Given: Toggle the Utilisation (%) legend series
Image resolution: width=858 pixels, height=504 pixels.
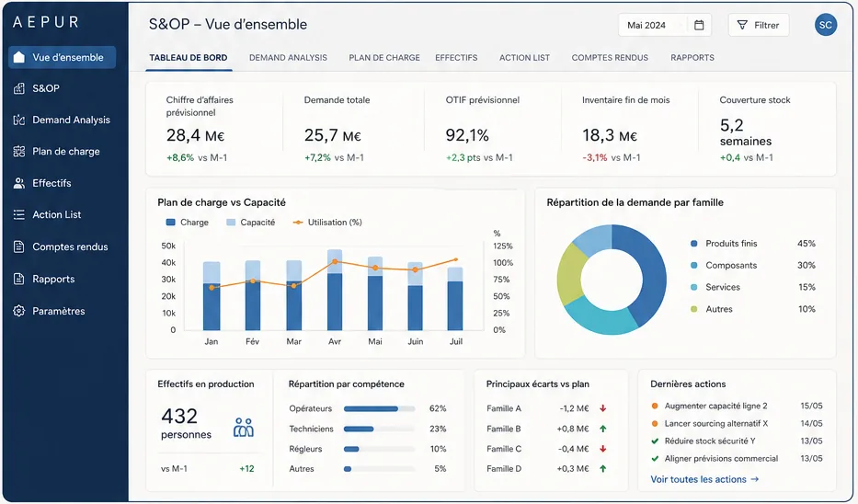Looking at the screenshot, I should coord(327,223).
